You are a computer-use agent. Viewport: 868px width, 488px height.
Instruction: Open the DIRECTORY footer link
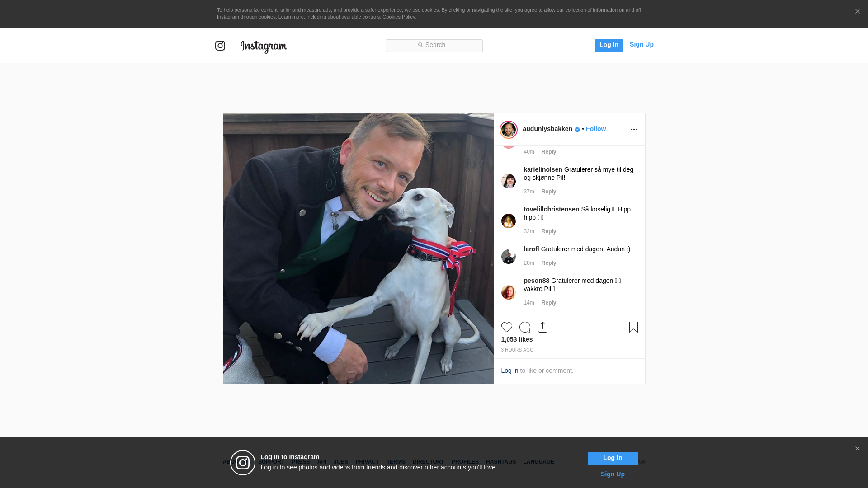click(429, 462)
